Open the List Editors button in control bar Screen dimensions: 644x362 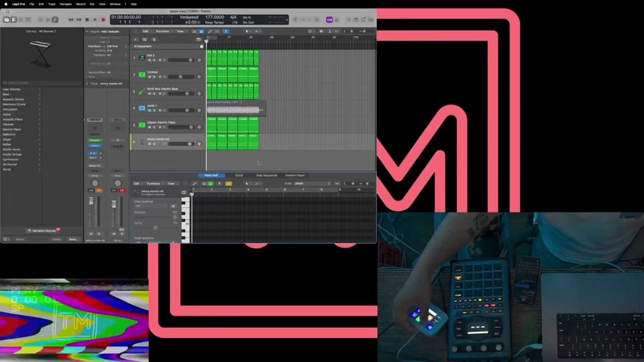[x=349, y=19]
